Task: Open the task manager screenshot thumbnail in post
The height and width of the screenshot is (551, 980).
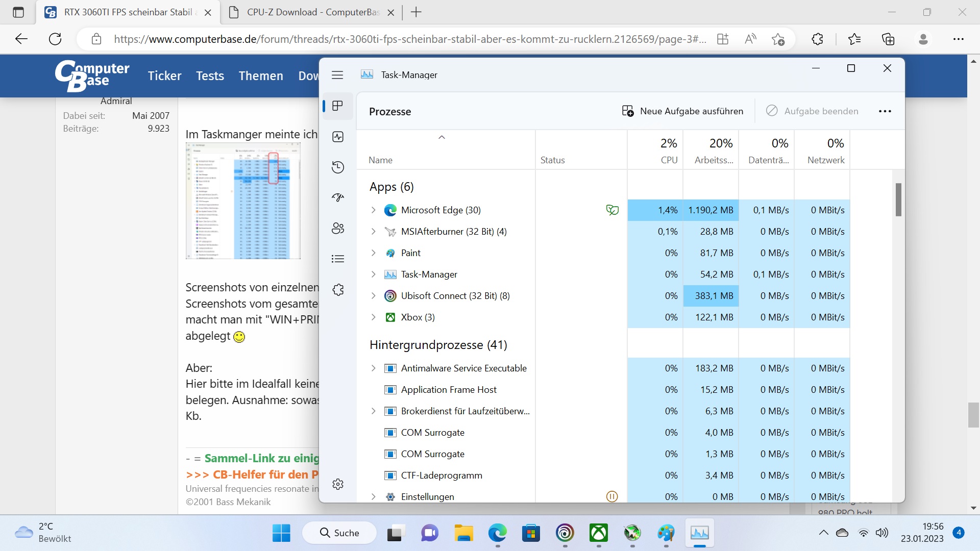Action: click(x=243, y=201)
